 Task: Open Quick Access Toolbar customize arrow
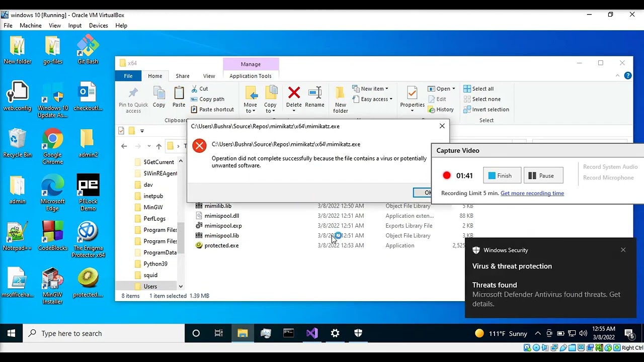[142, 131]
